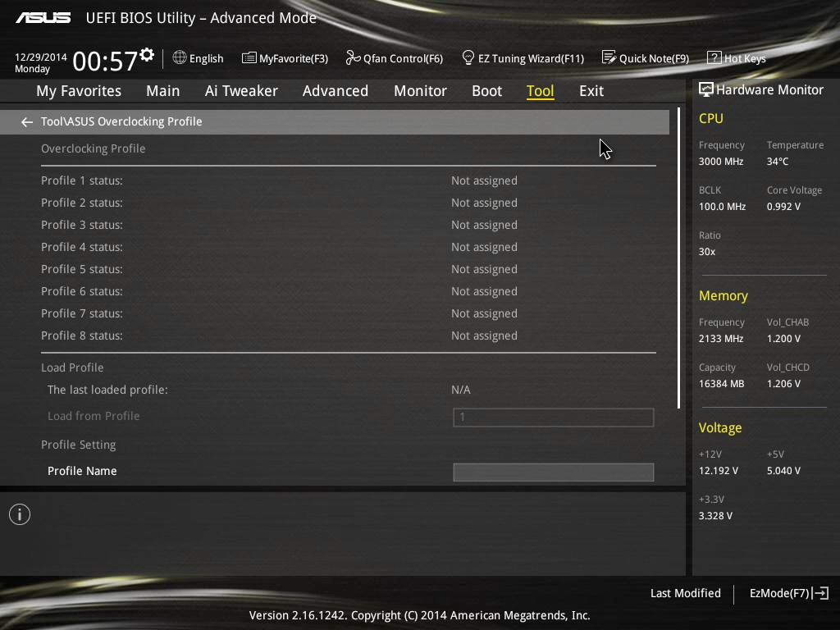The width and height of the screenshot is (840, 630).
Task: Select Profile 6 status row
Action: (x=348, y=291)
